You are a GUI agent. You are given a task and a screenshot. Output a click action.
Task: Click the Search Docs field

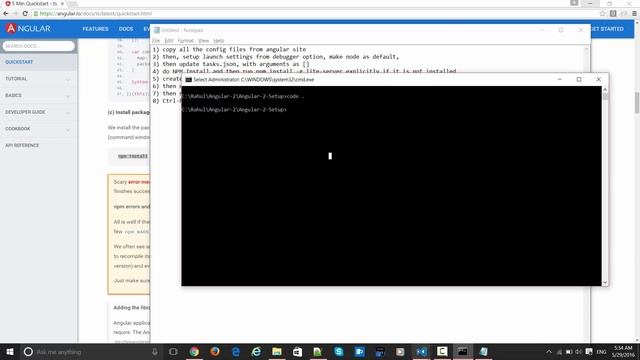click(39, 46)
